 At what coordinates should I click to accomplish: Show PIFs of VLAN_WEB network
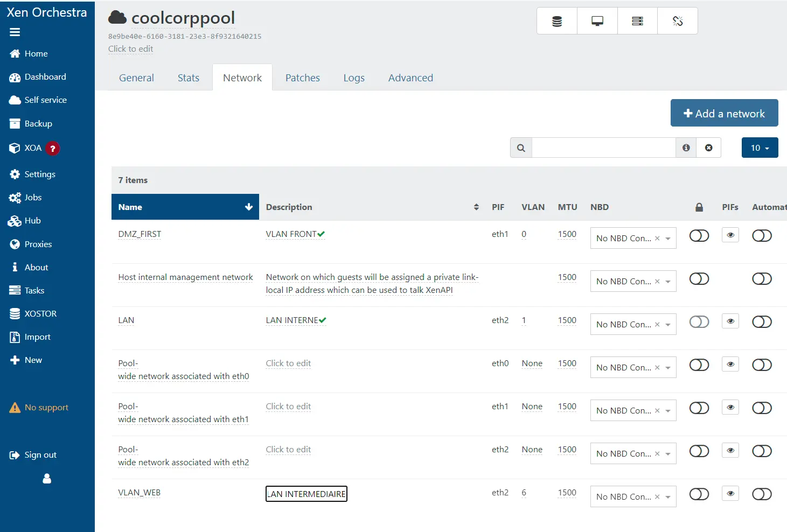pos(730,494)
